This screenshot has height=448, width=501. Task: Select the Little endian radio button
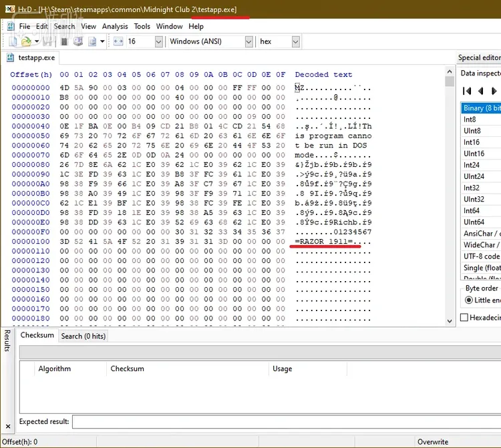tap(469, 300)
